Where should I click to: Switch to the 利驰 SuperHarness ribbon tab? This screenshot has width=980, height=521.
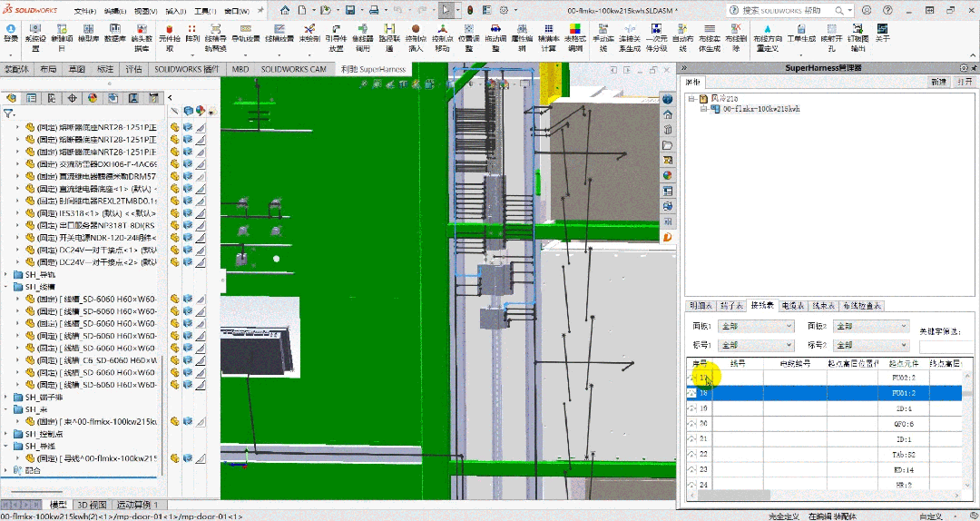[373, 69]
